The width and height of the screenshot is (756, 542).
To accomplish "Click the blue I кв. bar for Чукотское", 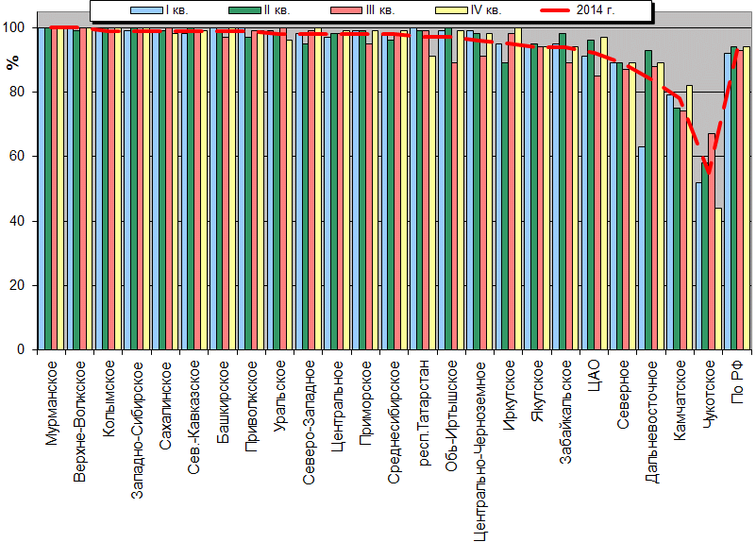I will 698,265.
